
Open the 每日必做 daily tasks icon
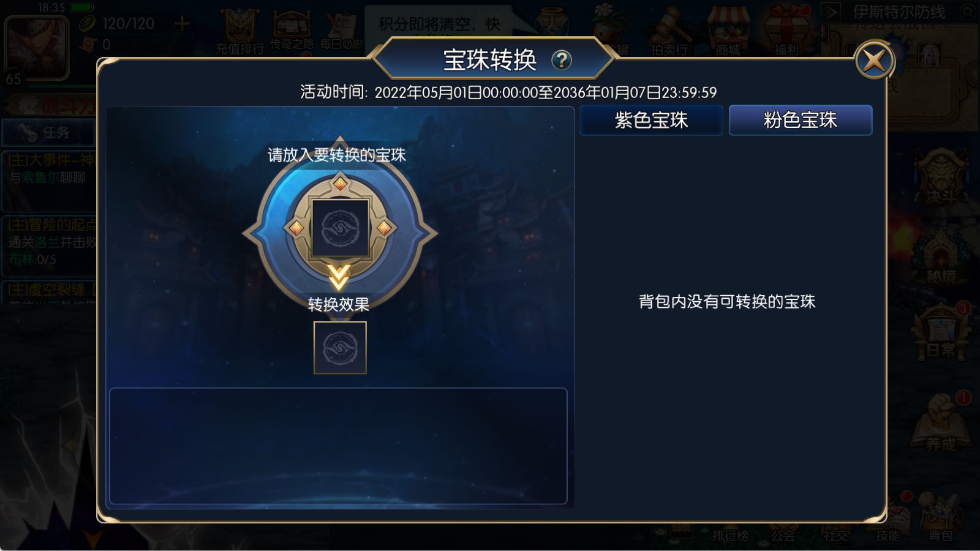[x=341, y=29]
